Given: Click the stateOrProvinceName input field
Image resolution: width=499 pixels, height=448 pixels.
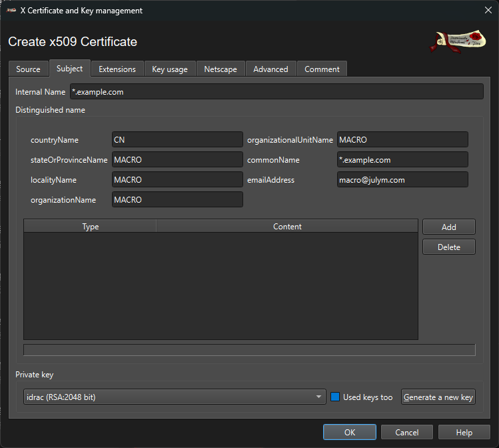Looking at the screenshot, I should tap(177, 159).
